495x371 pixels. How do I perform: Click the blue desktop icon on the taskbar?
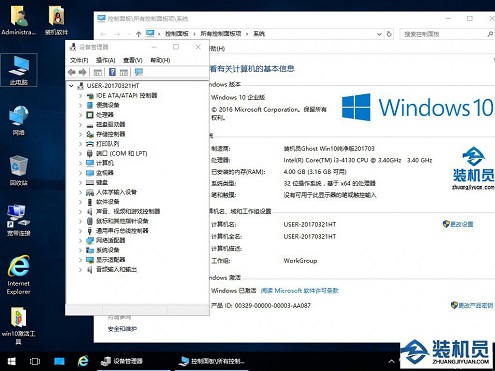(x=59, y=361)
